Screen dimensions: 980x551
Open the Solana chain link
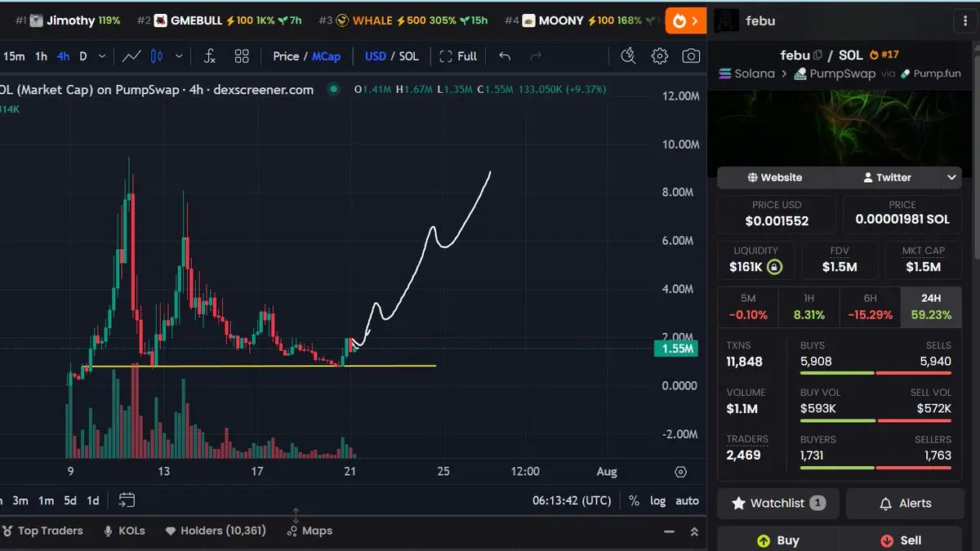click(746, 73)
